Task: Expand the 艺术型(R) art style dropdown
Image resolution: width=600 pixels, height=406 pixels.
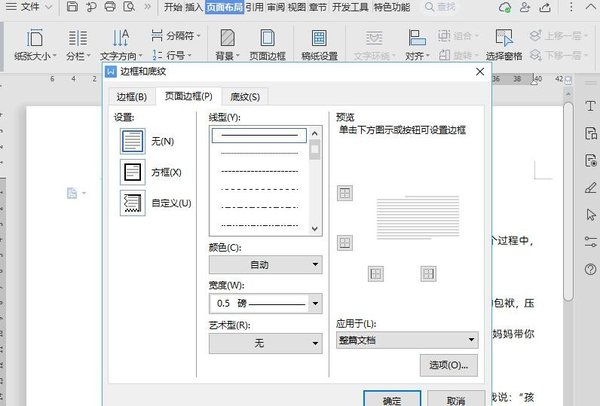Action: pyautogui.click(x=265, y=343)
